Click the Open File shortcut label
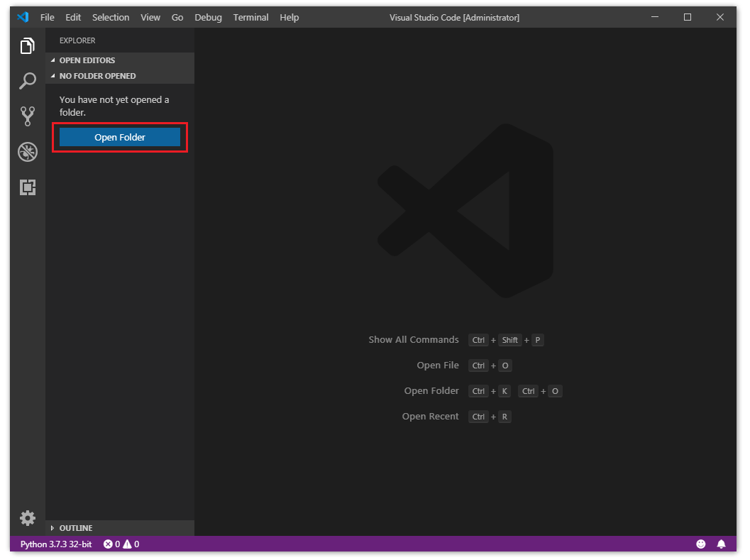 point(438,366)
